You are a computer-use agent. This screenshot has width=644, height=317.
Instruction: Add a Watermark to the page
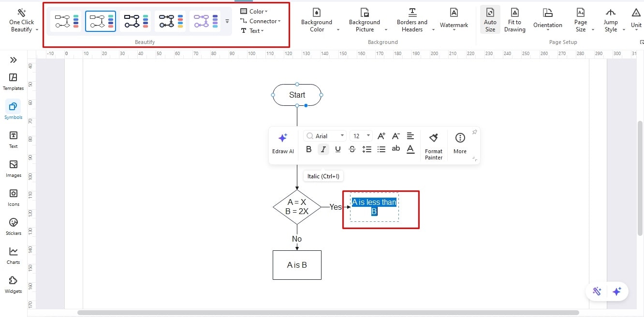tap(454, 20)
